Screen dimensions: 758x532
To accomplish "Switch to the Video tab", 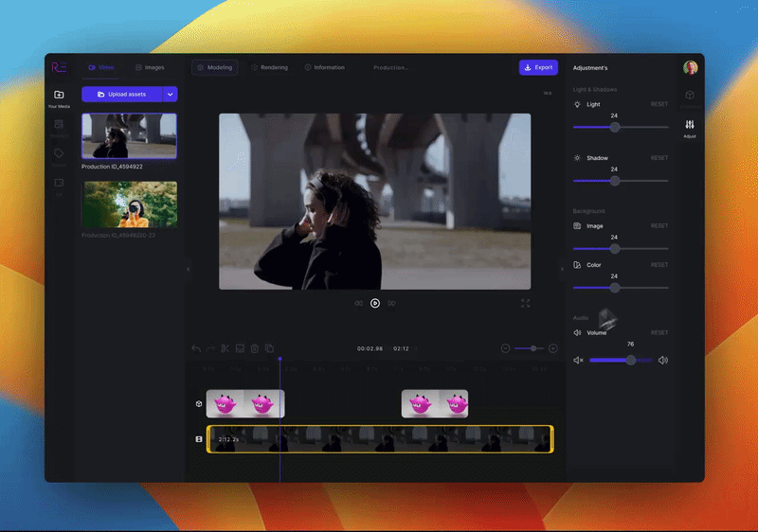I will [x=101, y=67].
